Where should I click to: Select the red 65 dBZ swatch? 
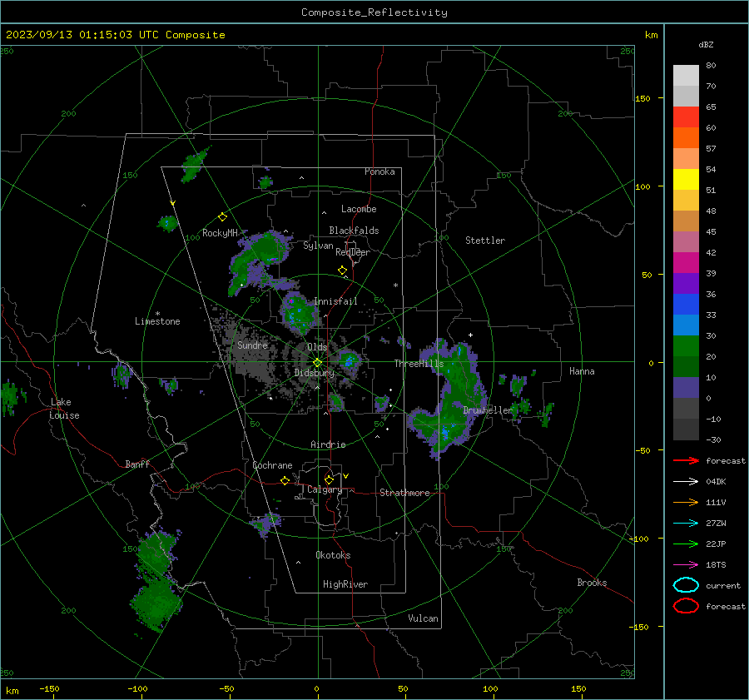coord(686,117)
